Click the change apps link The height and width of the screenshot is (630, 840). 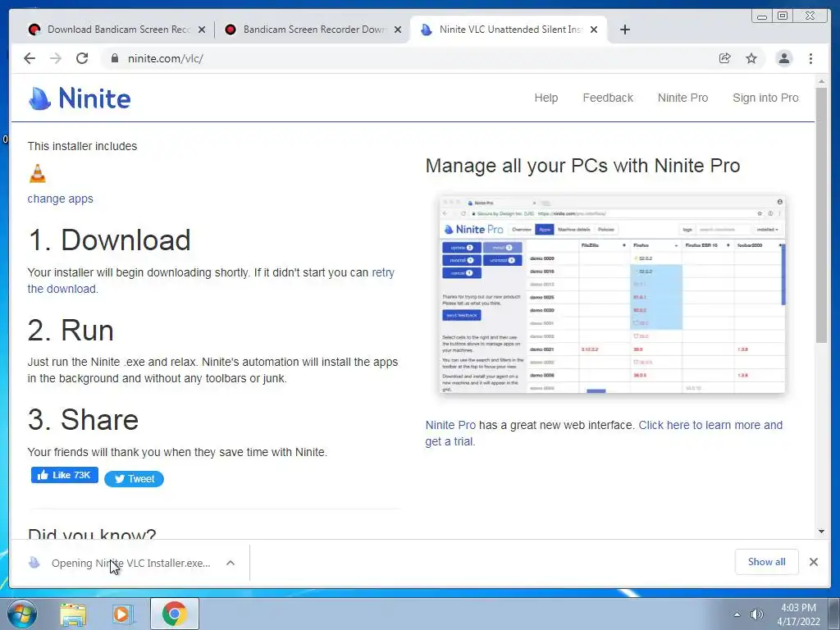point(60,199)
